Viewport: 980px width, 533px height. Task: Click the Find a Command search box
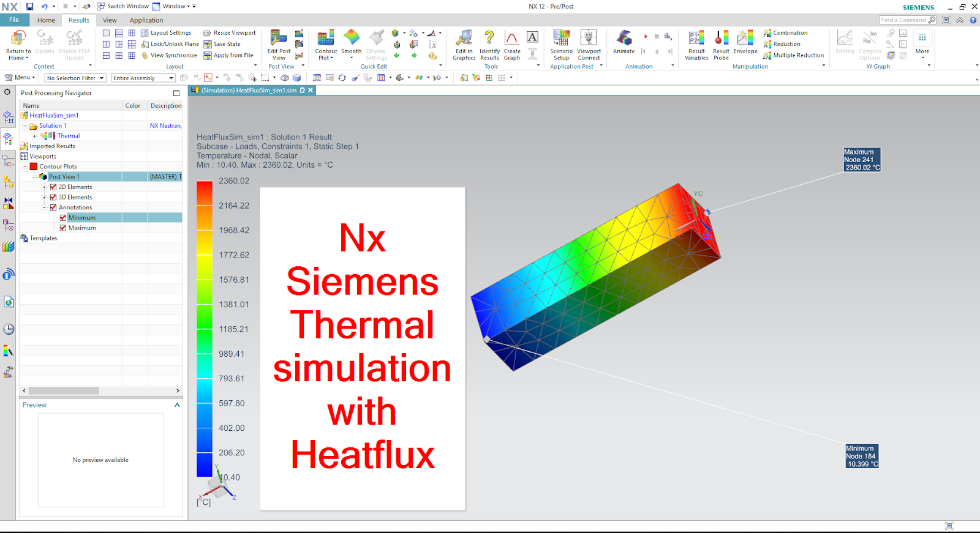click(x=908, y=20)
